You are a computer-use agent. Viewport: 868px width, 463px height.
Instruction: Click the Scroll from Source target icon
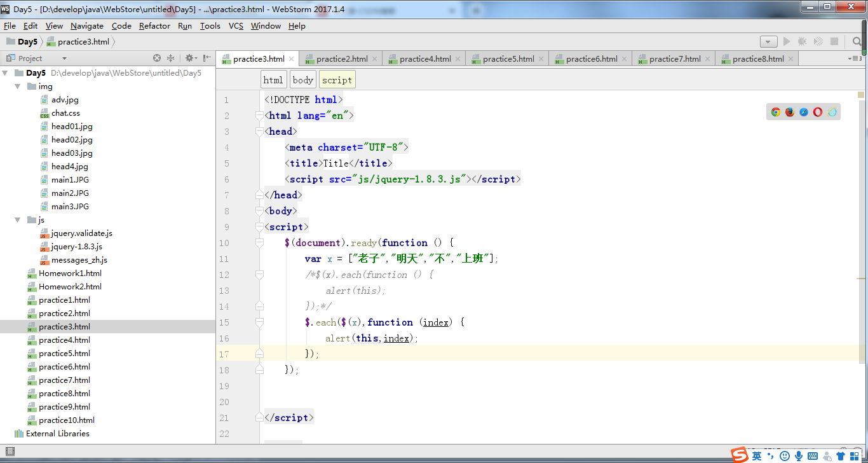point(157,58)
